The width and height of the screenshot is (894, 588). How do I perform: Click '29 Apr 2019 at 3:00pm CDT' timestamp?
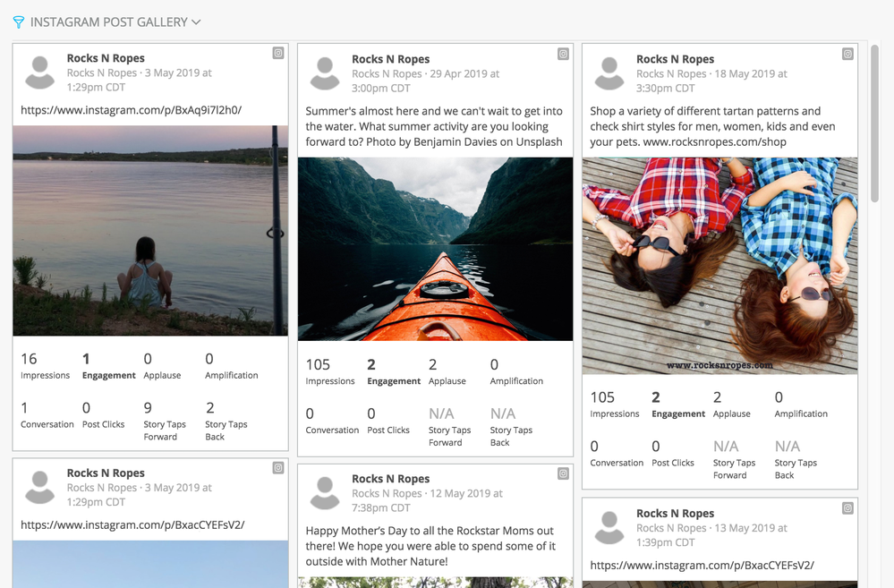point(425,81)
